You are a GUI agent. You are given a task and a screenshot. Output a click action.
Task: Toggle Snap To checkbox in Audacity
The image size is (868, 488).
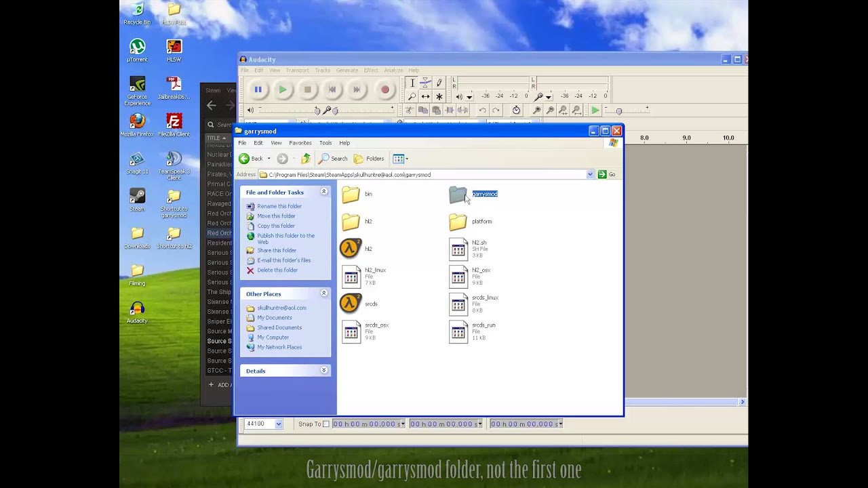coord(325,424)
